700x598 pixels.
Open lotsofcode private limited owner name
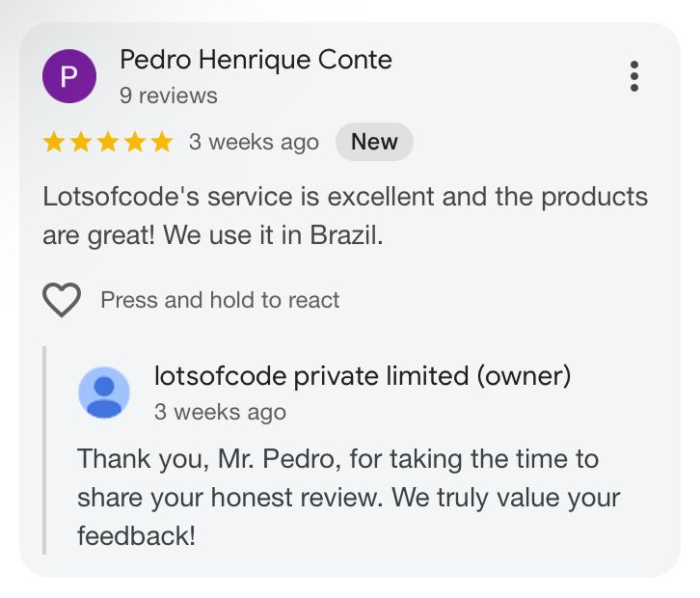tap(363, 376)
